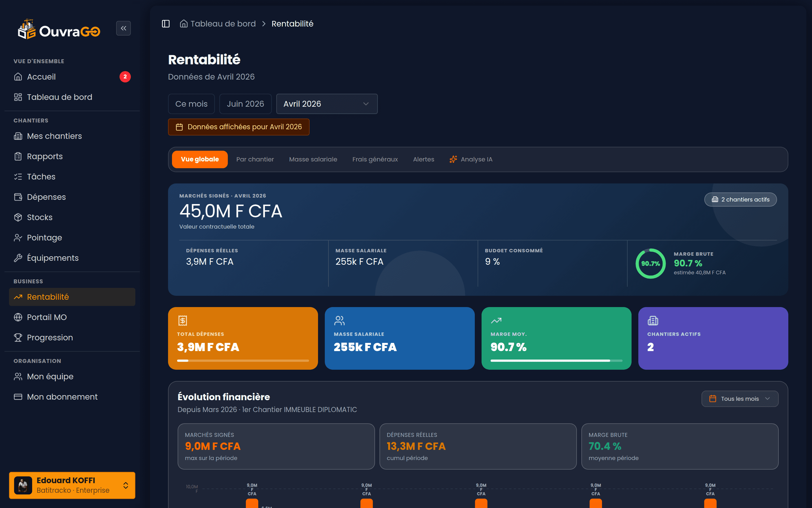
Task: Collapse the sidebar with double-chevron button
Action: tap(123, 28)
